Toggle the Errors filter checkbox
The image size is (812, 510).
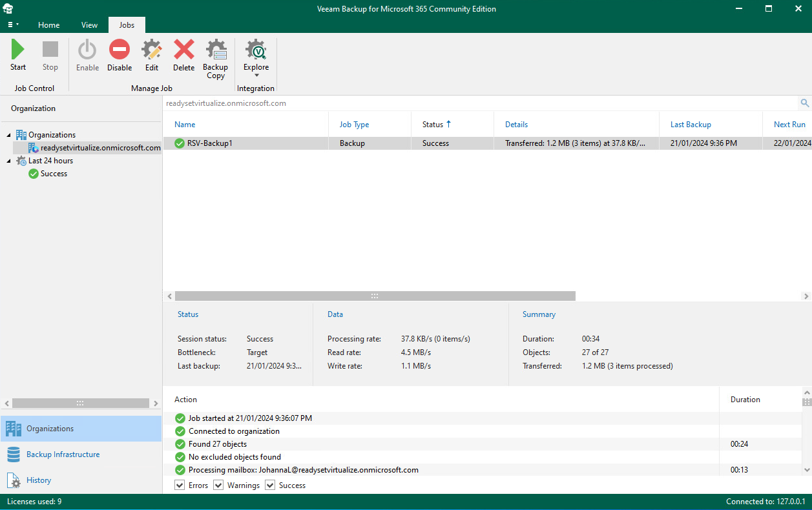click(x=180, y=485)
